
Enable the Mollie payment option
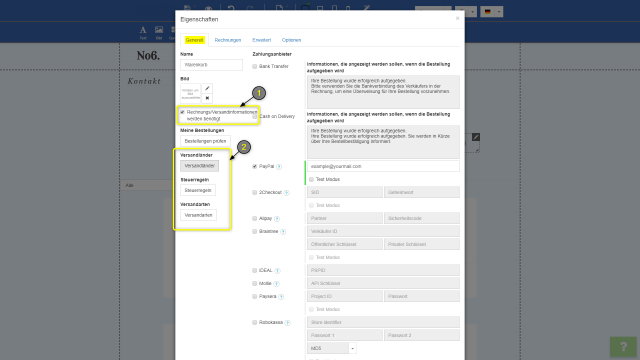click(254, 284)
